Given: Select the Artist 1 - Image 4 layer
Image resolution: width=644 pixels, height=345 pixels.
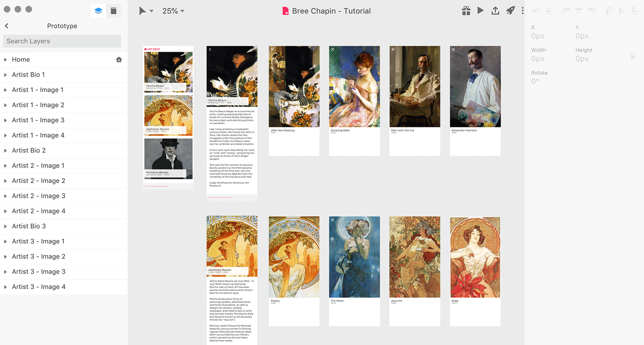Looking at the screenshot, I should click(x=38, y=135).
